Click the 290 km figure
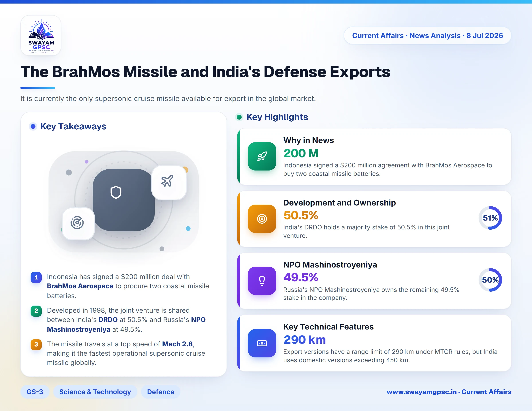Screen dimensions: 532x411 305,339
